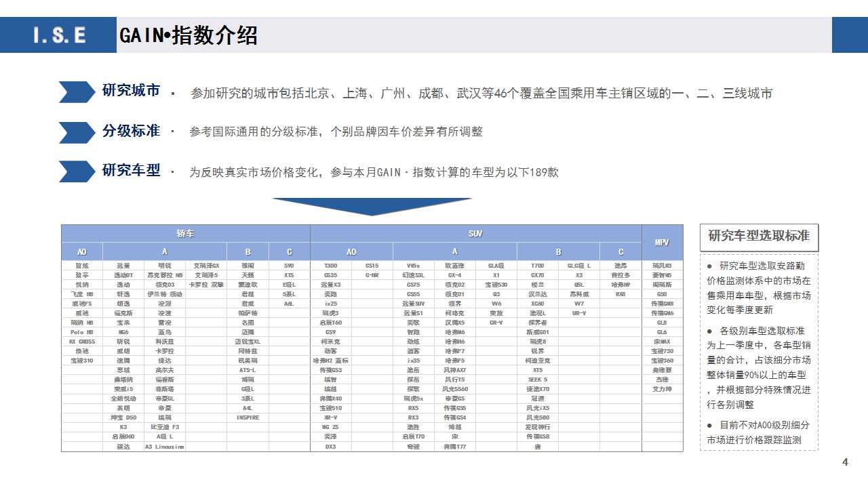Click the page number 4
Image resolution: width=868 pixels, height=488 pixels.
845,462
